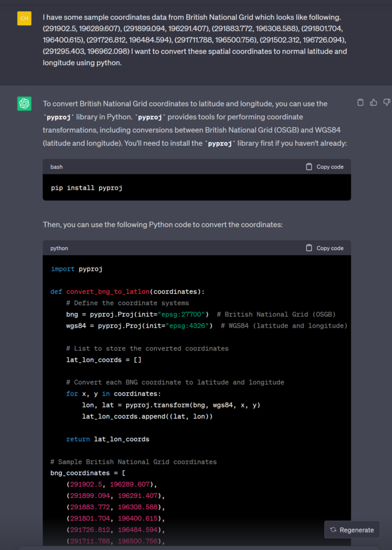Click the "epsg:4326" string in code
The height and width of the screenshot is (550, 392).
(189, 326)
